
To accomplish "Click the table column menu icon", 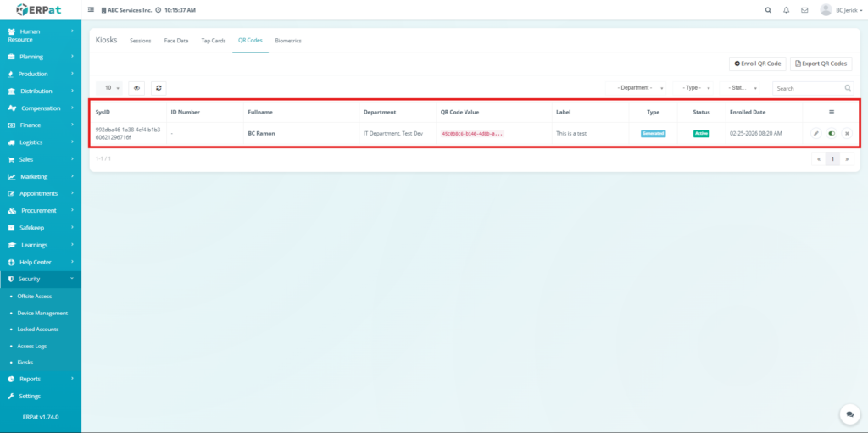I will coord(831,112).
